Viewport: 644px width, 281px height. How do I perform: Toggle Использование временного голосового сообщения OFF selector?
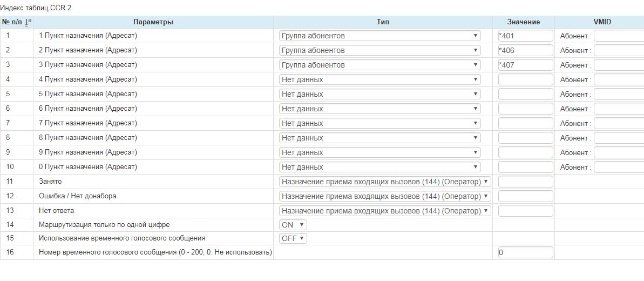pyautogui.click(x=293, y=238)
